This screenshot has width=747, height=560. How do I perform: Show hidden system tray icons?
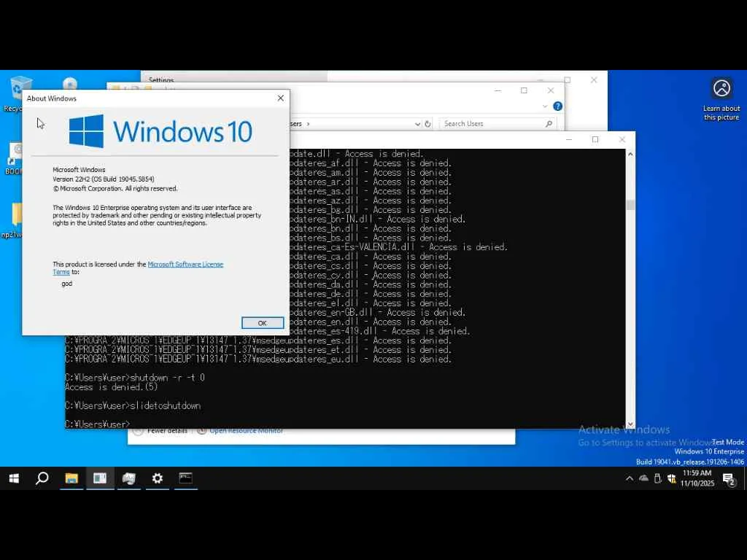tap(630, 478)
